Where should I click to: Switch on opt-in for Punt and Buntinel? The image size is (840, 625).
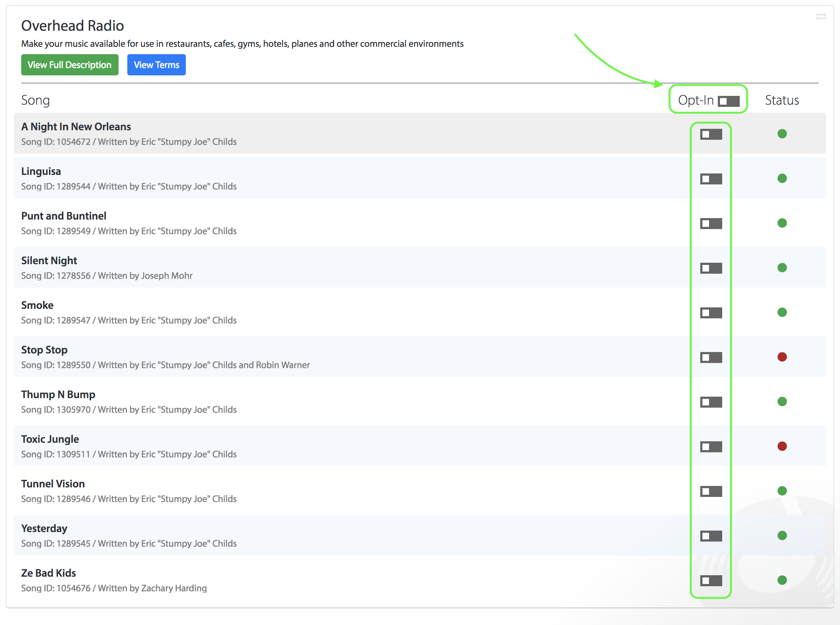tap(710, 224)
